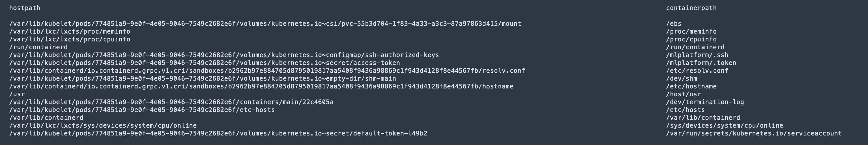Select the /dev/shm container path
Screen dimensions: 868x145
[x=681, y=78]
